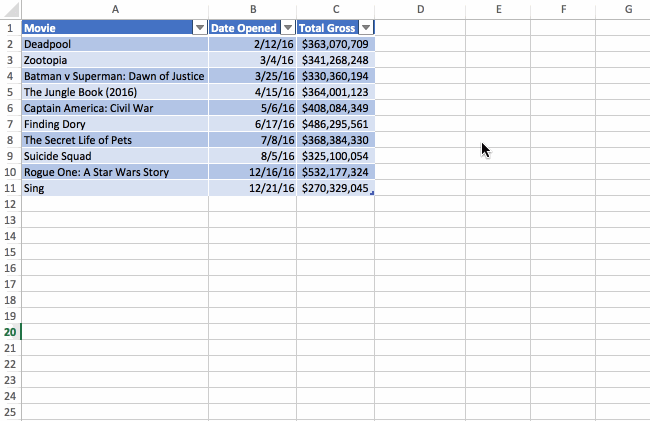The height and width of the screenshot is (421, 650).
Task: Select Captain America: Civil War cell
Action: click(115, 108)
